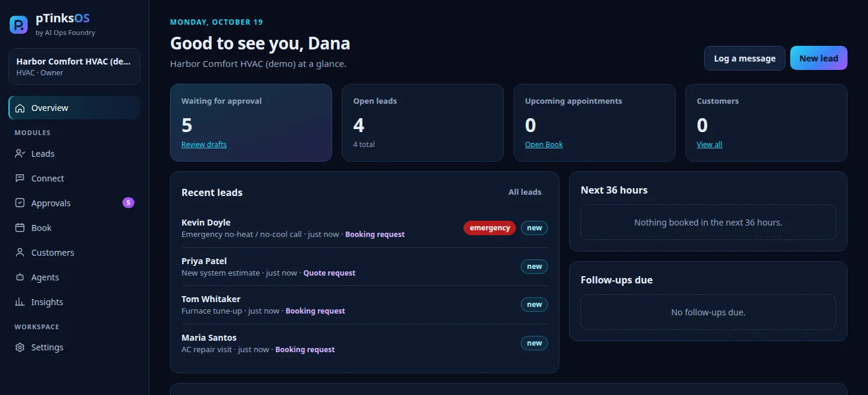The height and width of the screenshot is (395, 868).
Task: Follow the Review drafts link
Action: [x=204, y=145]
